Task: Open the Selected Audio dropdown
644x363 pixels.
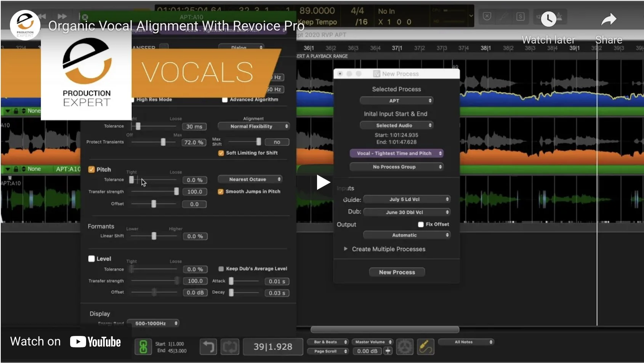Action: (396, 125)
